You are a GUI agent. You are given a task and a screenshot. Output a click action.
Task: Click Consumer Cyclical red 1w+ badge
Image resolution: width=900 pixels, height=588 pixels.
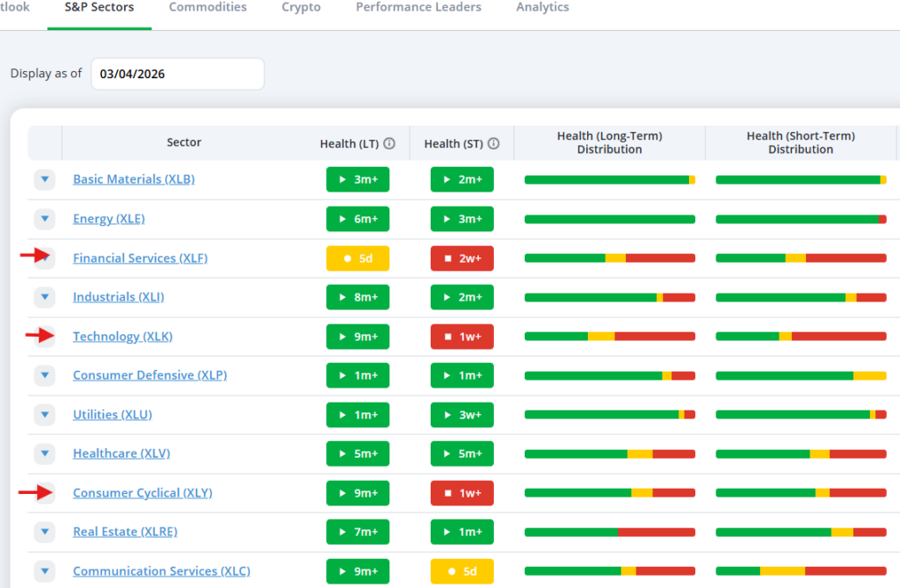[x=461, y=493]
